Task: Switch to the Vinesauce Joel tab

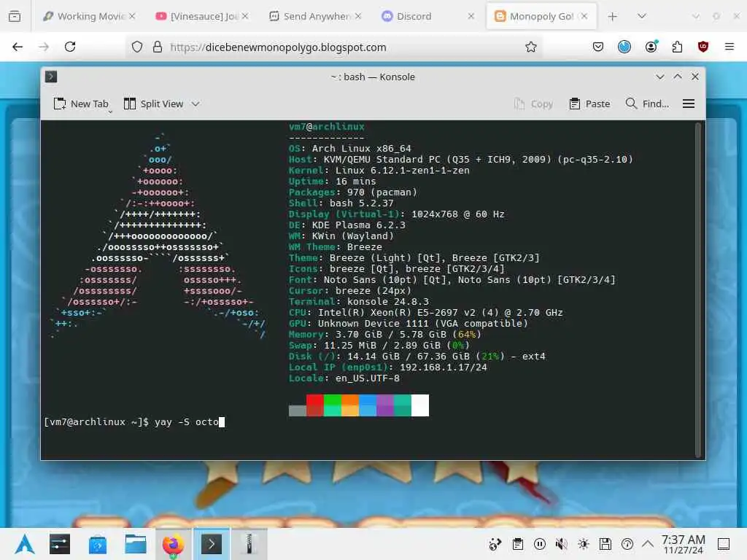Action: pos(203,16)
